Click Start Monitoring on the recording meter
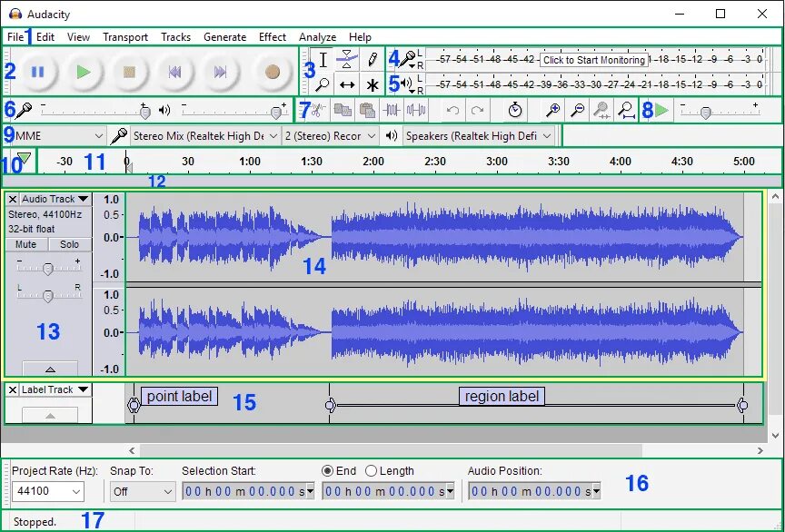Image resolution: width=785 pixels, height=532 pixels. (x=594, y=60)
